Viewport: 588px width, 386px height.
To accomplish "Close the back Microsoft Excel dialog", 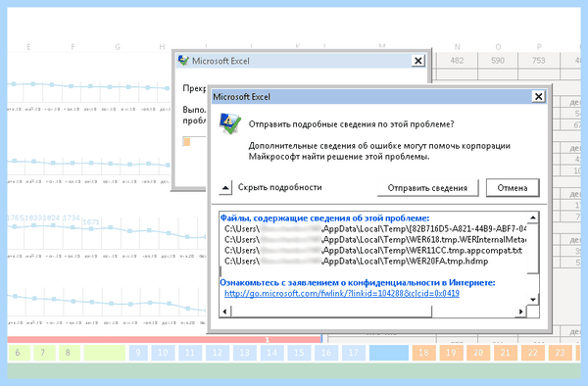I will [418, 61].
